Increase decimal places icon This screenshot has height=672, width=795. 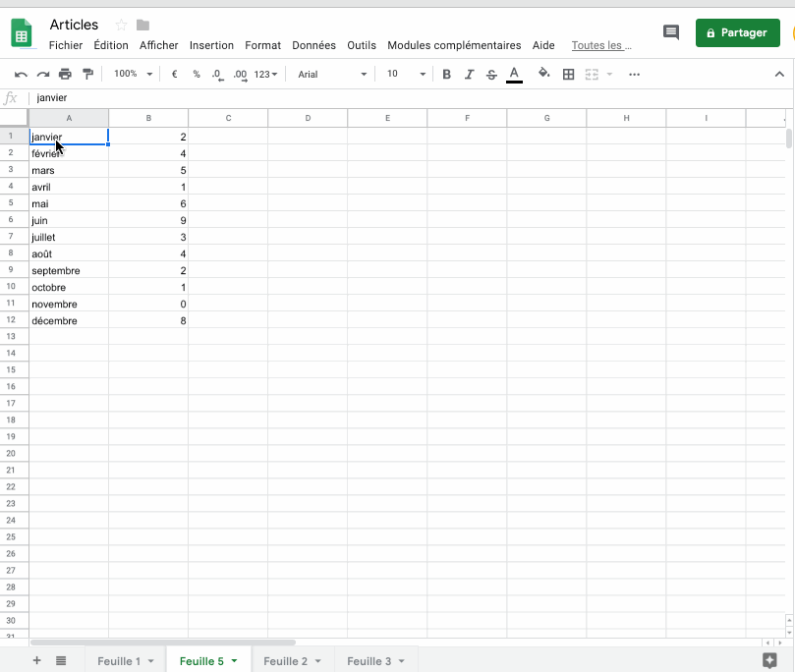(240, 75)
